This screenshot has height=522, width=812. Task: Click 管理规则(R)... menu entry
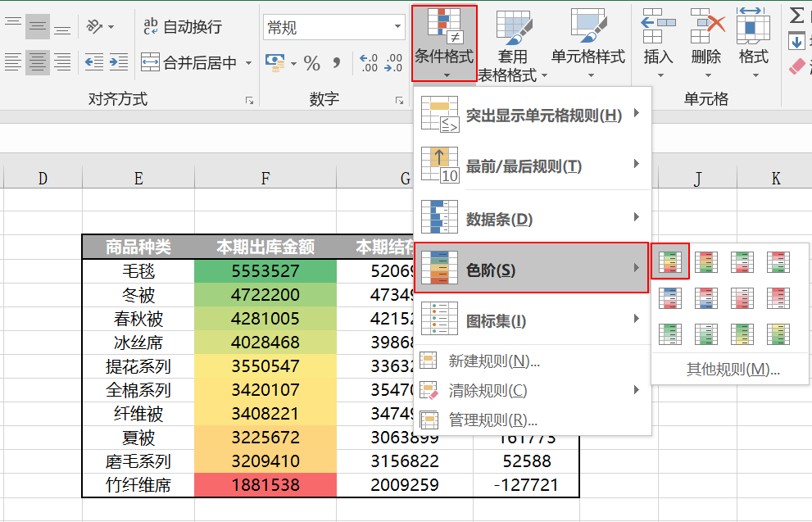pos(532,420)
